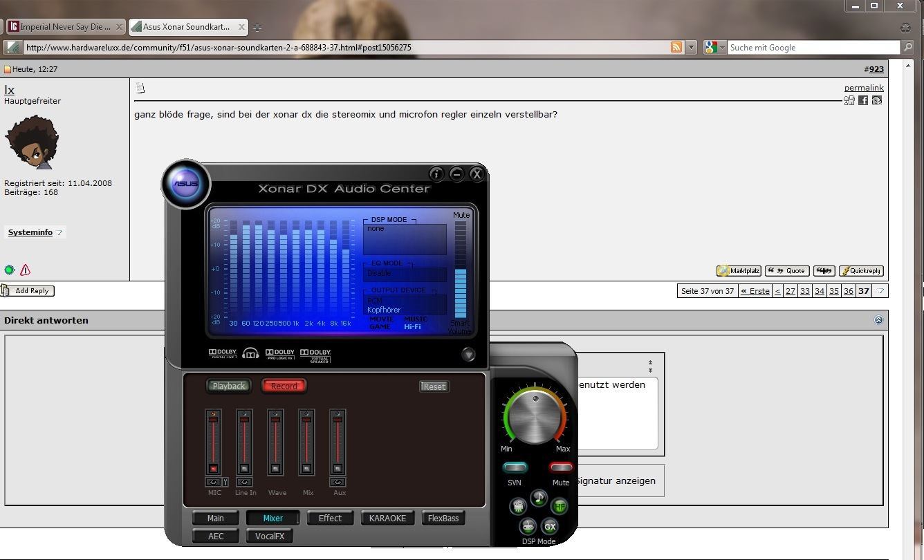Click the master volume knob

(x=535, y=417)
